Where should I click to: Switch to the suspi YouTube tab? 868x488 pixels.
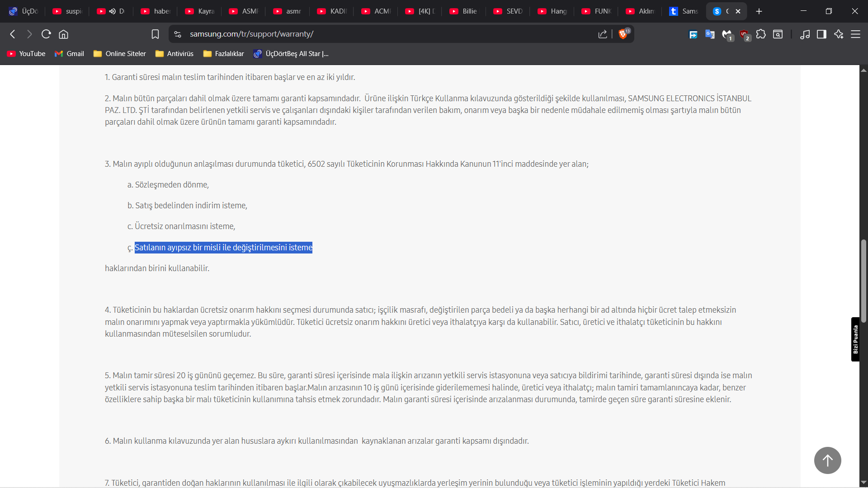point(68,11)
